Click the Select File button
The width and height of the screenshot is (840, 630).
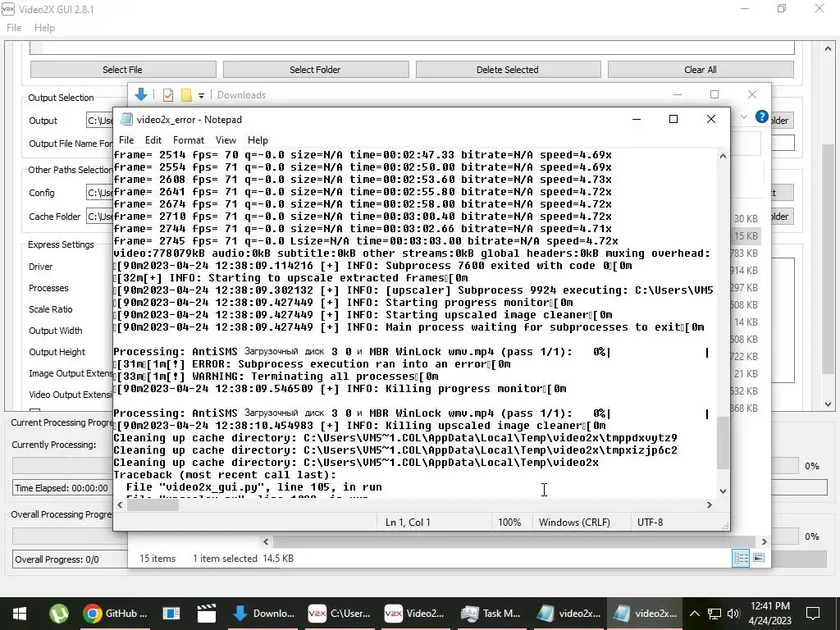point(123,70)
